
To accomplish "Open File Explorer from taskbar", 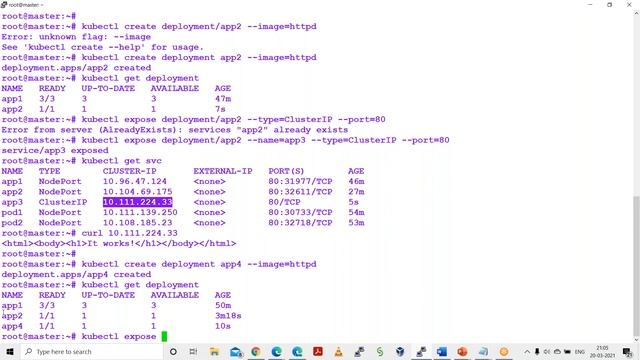I will [x=214, y=351].
